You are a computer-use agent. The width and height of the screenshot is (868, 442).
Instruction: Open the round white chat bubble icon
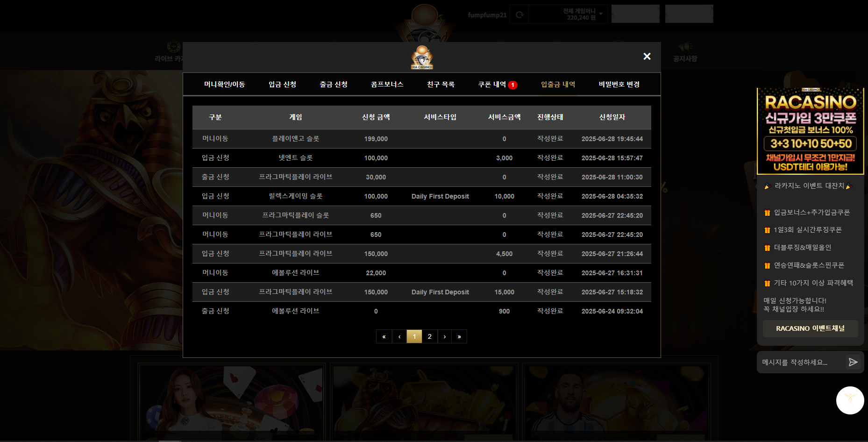[x=850, y=400]
